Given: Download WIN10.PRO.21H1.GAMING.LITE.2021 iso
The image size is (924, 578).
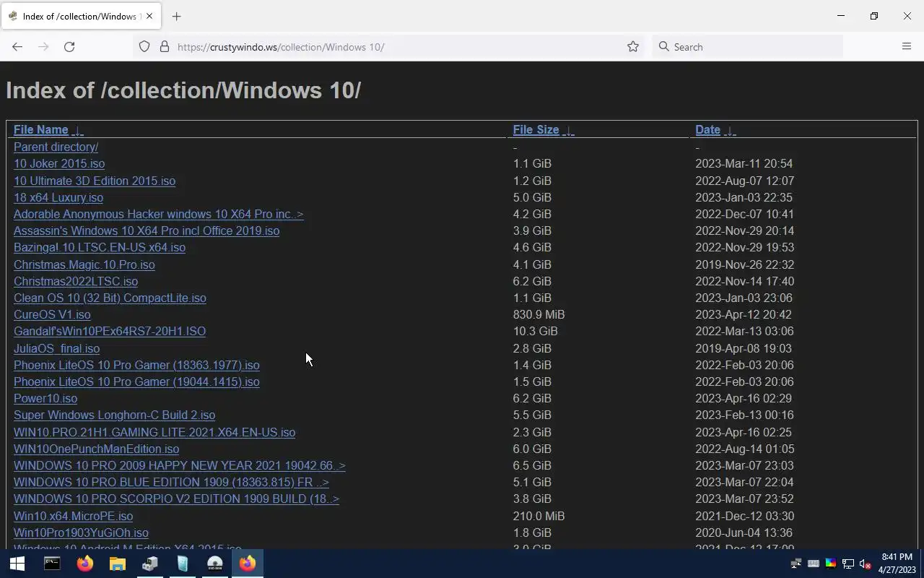Looking at the screenshot, I should coord(154,432).
